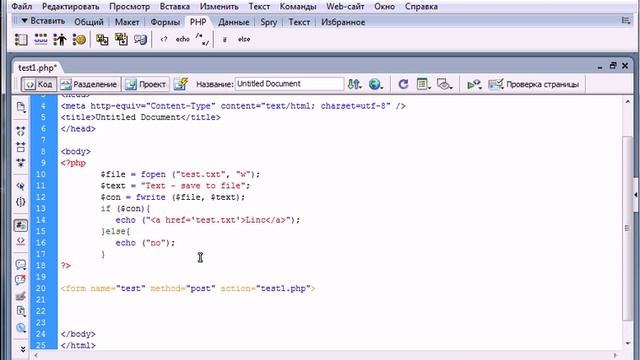Open Редактировать menu
This screenshot has width=640, height=360.
[x=71, y=7]
